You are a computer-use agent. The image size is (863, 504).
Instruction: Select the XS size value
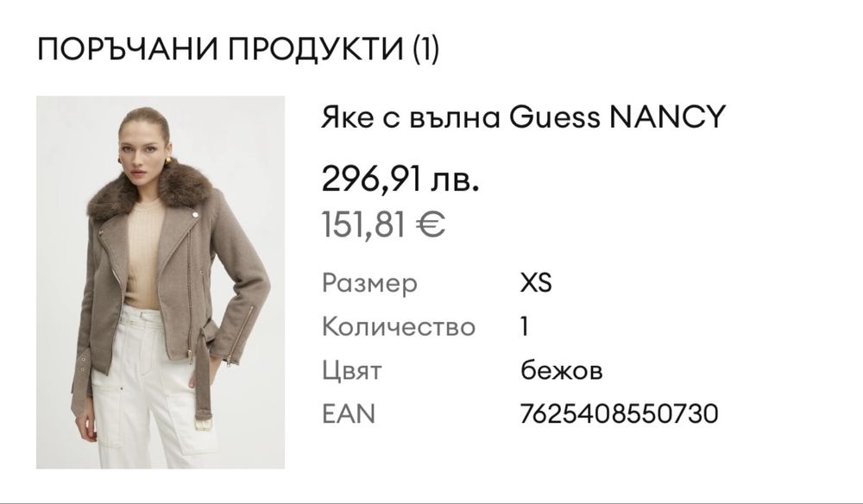[x=536, y=283]
